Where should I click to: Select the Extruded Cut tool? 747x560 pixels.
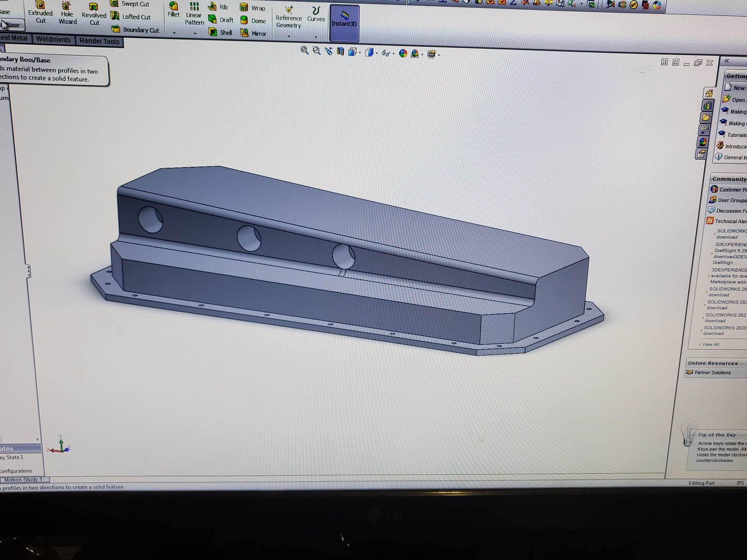(x=41, y=13)
